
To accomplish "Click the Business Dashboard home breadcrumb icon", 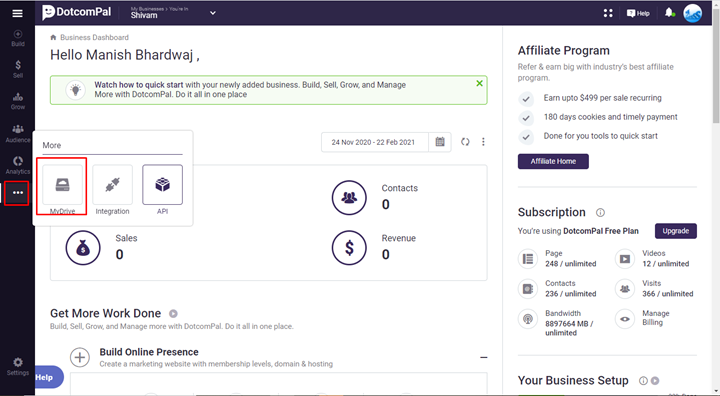I will [x=53, y=37].
